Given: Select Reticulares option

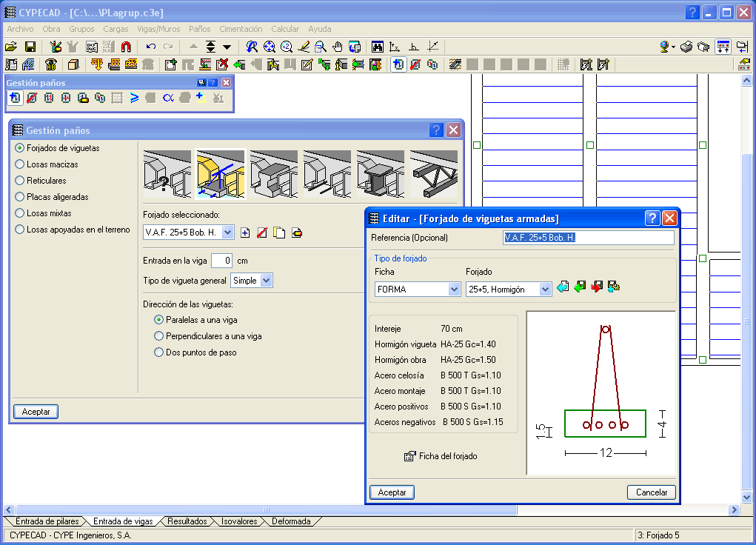Looking at the screenshot, I should click(41, 181).
